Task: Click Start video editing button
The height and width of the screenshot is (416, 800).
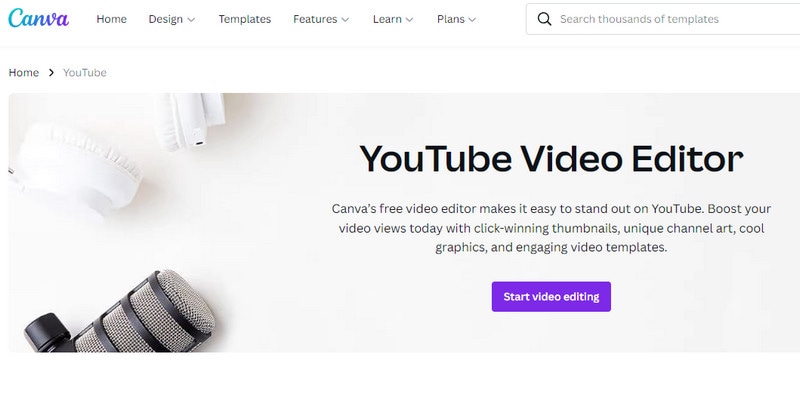Action: pos(551,297)
